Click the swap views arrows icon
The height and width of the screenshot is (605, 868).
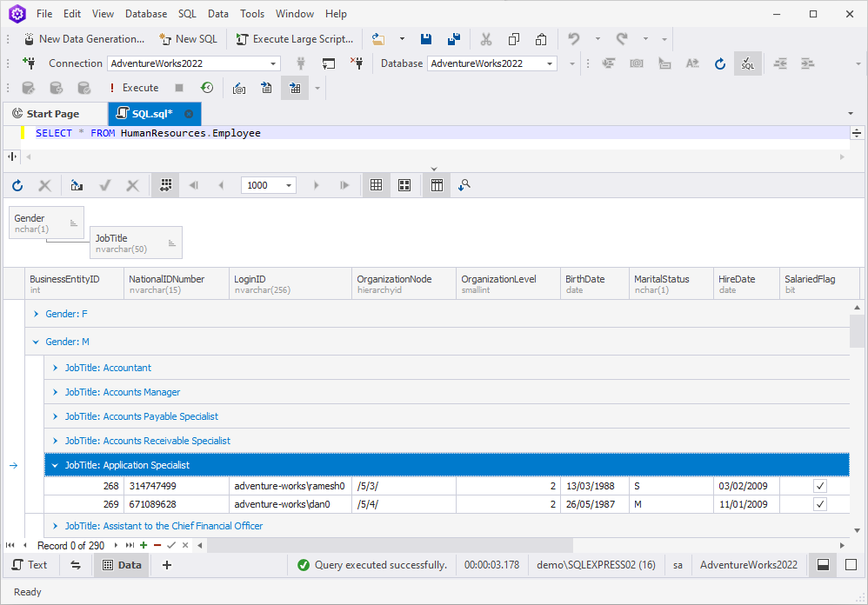pyautogui.click(x=76, y=565)
